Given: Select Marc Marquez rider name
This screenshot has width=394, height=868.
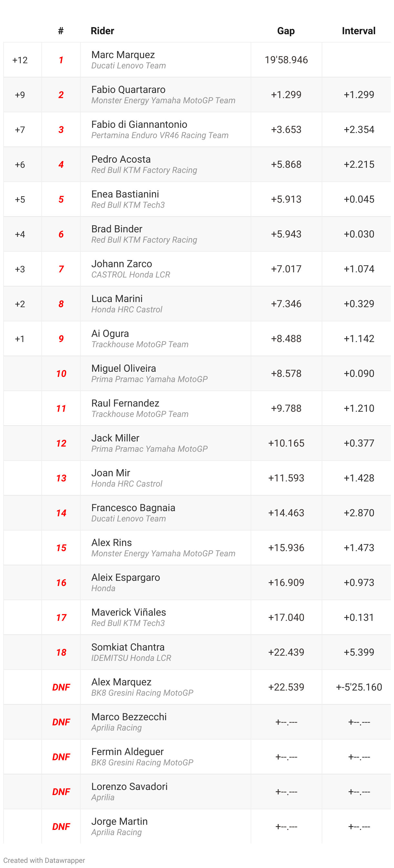Looking at the screenshot, I should pos(123,55).
